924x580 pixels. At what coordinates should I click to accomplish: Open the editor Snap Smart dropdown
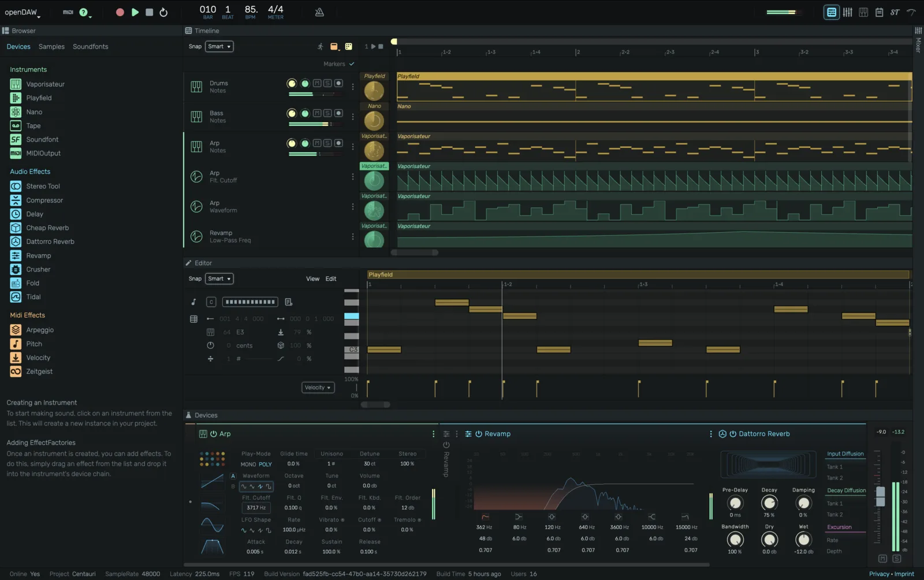coord(219,279)
